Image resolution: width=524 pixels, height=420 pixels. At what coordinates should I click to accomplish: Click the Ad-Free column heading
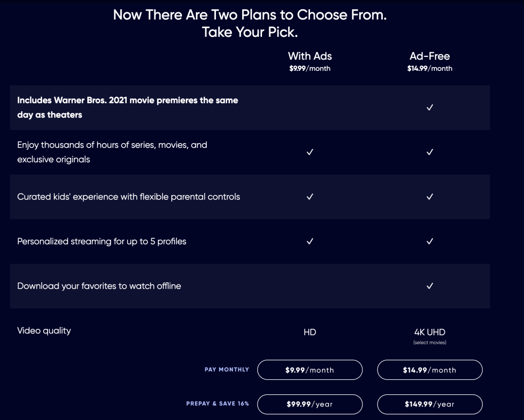point(429,56)
